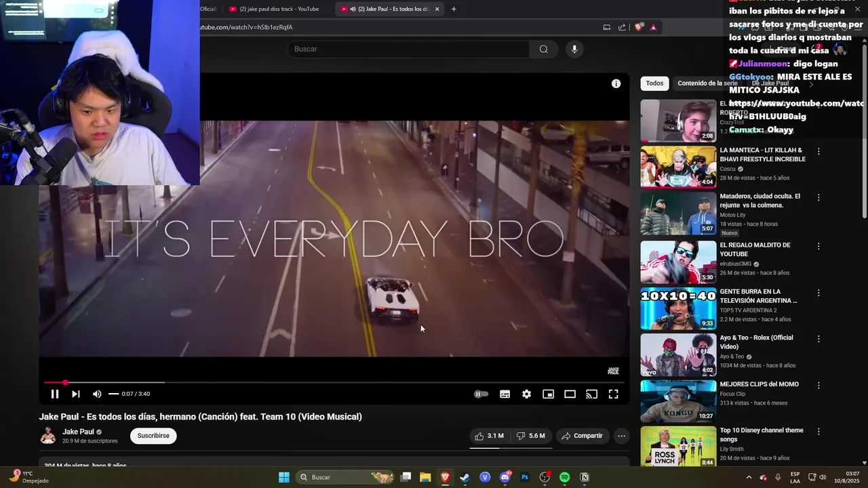Open the video info card icon
This screenshot has height=488, width=868.
(616, 83)
